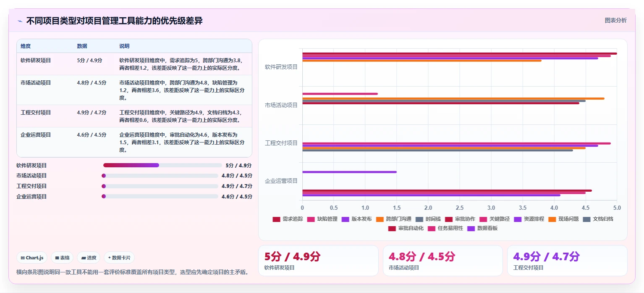The image size is (644, 293).
Task: Click the chart title 不同项目类型对项目管理工具能力的优先级差异
Action: pos(115,21)
